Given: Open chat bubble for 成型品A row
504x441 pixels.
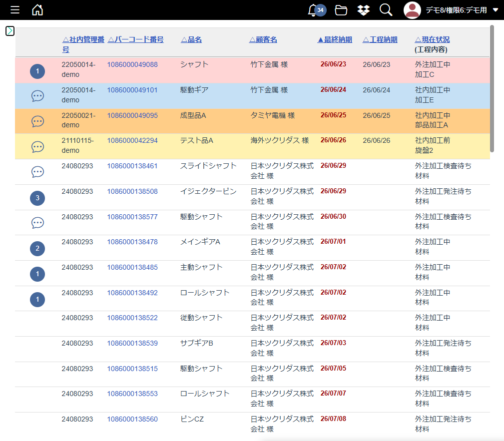Looking at the screenshot, I should tap(37, 121).
